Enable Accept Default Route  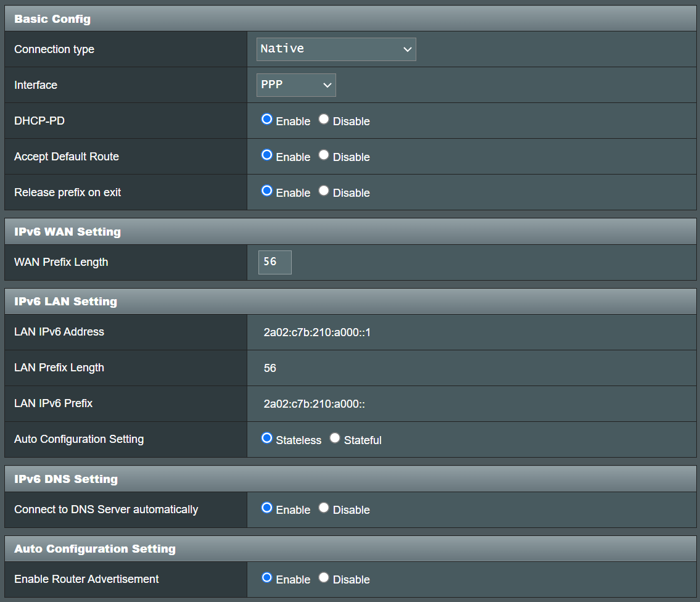(266, 155)
